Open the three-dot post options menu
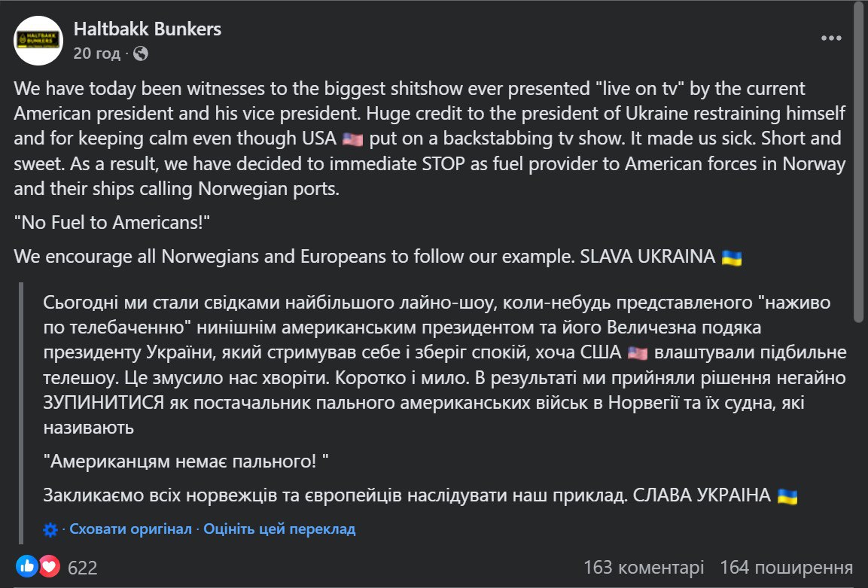 click(x=831, y=38)
